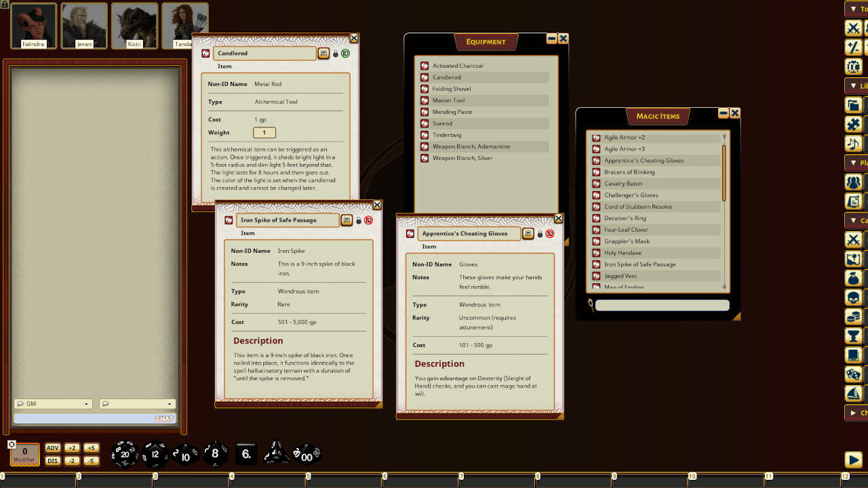Open the GM speaker dropdown in chat

click(x=52, y=403)
